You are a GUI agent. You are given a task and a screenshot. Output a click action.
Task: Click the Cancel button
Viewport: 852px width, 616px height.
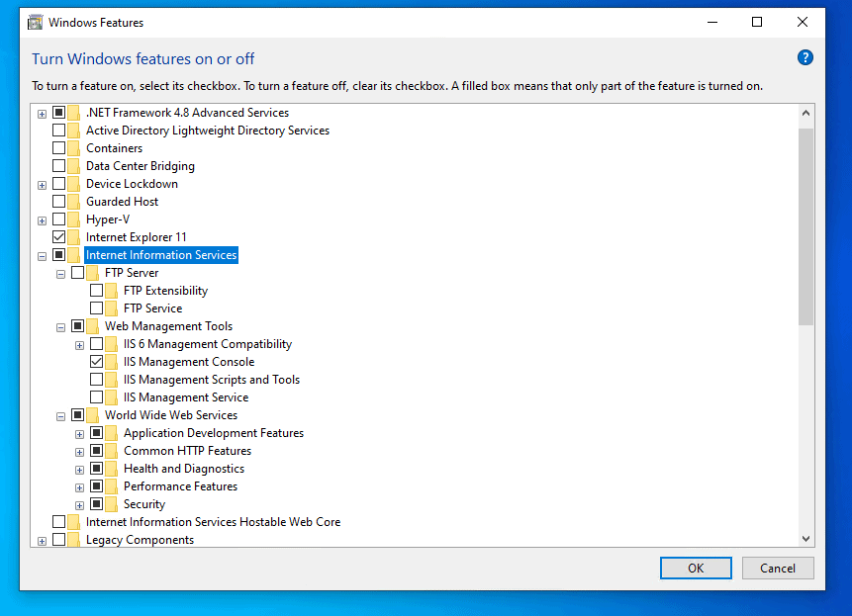(778, 569)
